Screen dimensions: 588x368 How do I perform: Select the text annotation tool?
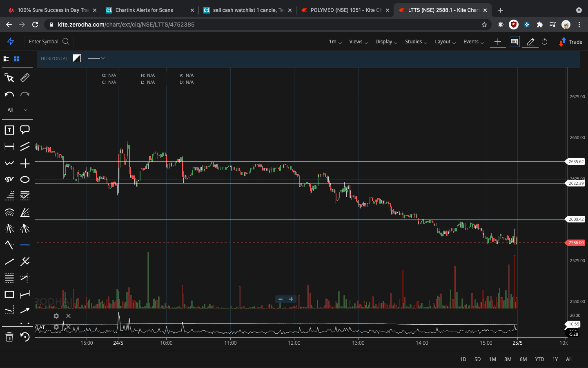(9, 130)
